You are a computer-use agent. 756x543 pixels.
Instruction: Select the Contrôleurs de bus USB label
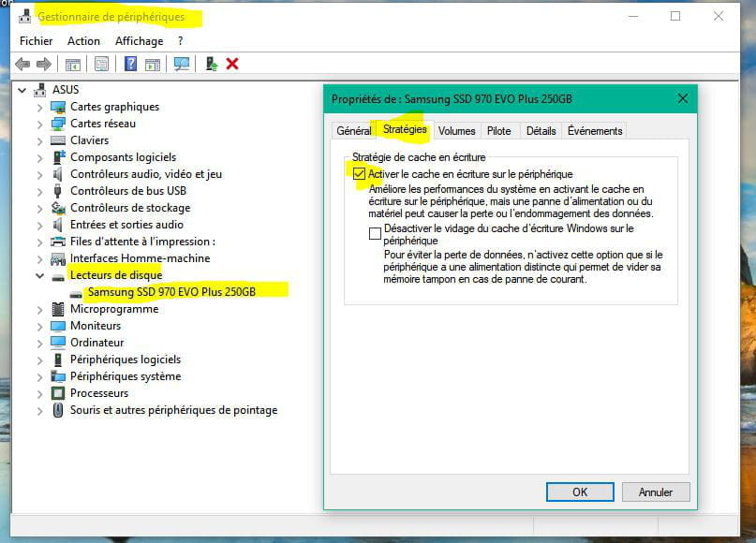point(128,191)
